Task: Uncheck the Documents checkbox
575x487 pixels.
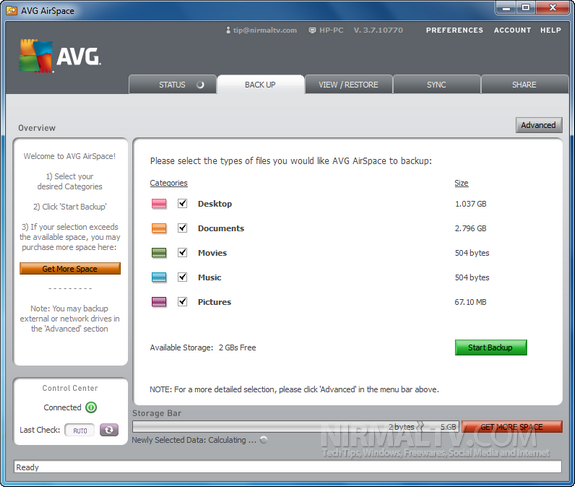Action: click(182, 228)
